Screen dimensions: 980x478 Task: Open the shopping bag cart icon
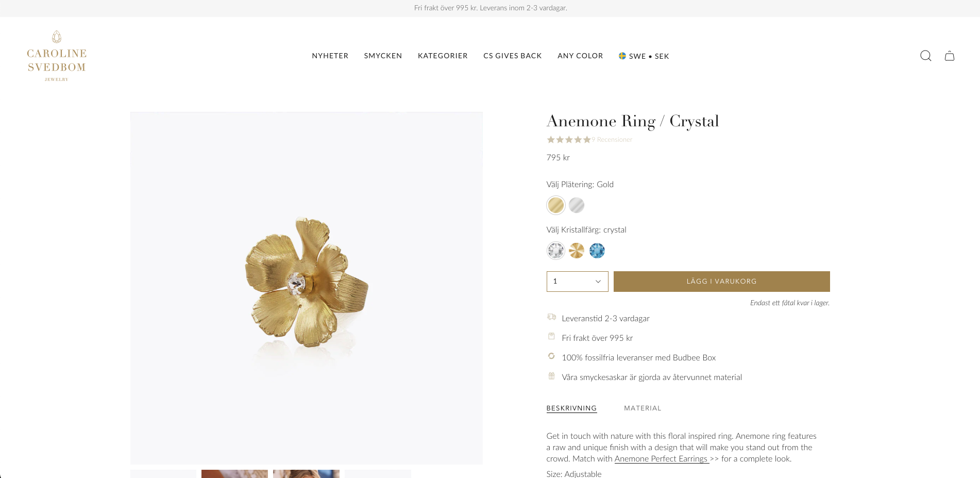949,56
